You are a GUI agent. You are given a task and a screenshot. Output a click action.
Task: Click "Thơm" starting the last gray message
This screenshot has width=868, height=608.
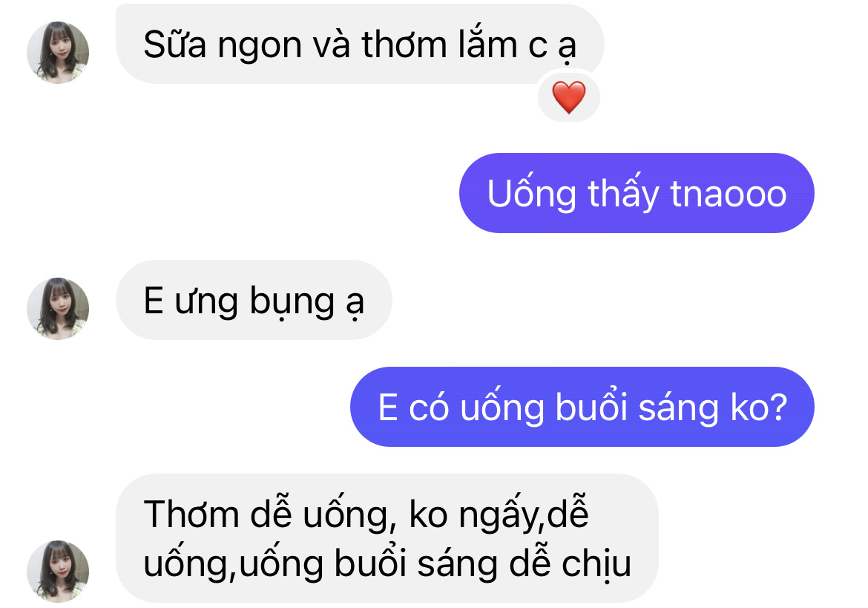[x=191, y=514]
